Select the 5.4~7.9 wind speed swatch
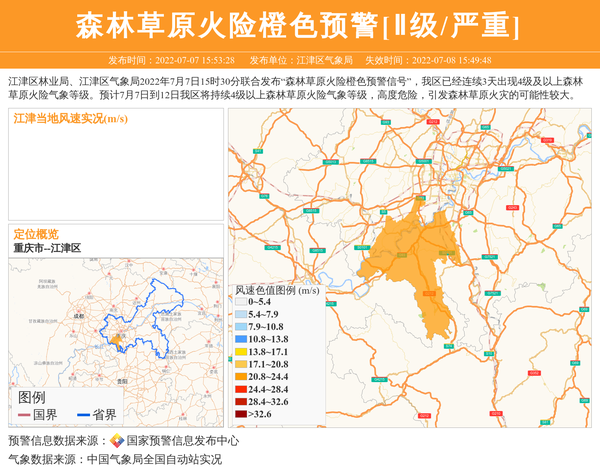Viewport: 600px width, 471px height. pyautogui.click(x=241, y=314)
